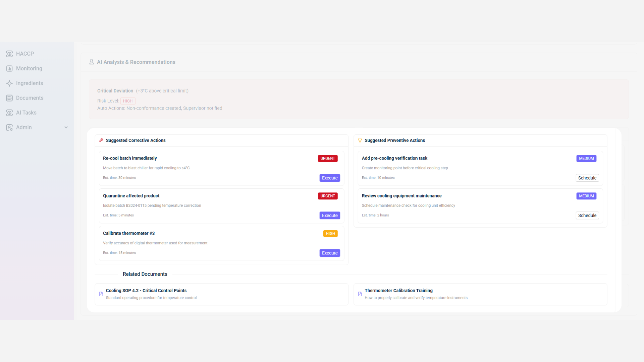Click the Documents sidebar icon

click(9, 98)
